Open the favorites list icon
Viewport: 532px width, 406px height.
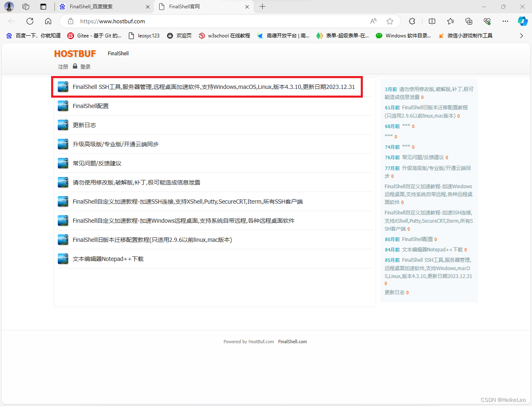(x=451, y=21)
